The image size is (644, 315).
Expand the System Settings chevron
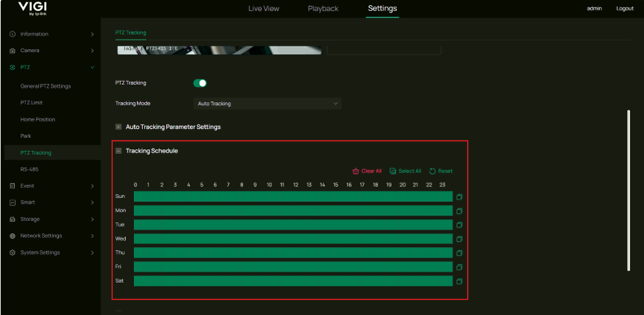pyautogui.click(x=92, y=252)
